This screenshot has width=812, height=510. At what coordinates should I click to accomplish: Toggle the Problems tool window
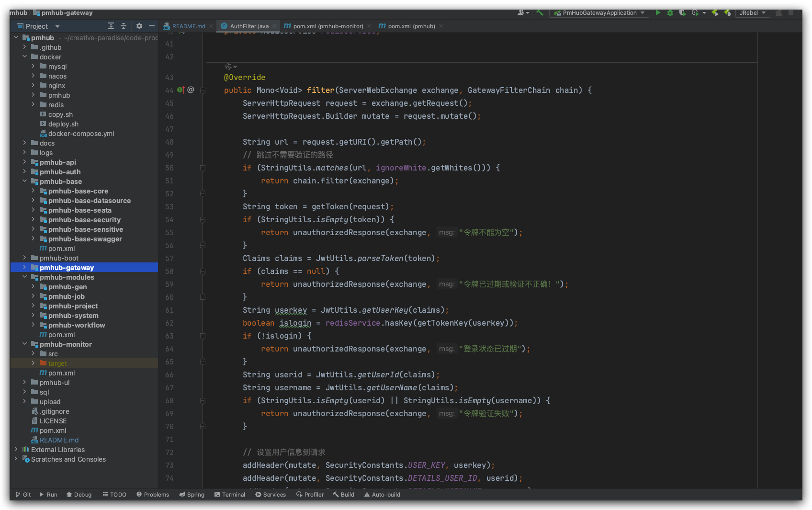153,495
